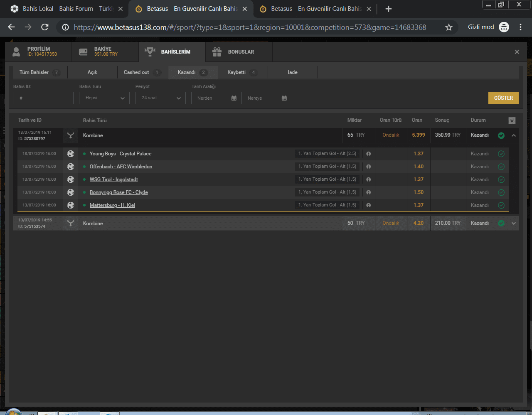This screenshot has height=415, width=532.
Task: Click result 350.99 TRY
Action: (448, 135)
